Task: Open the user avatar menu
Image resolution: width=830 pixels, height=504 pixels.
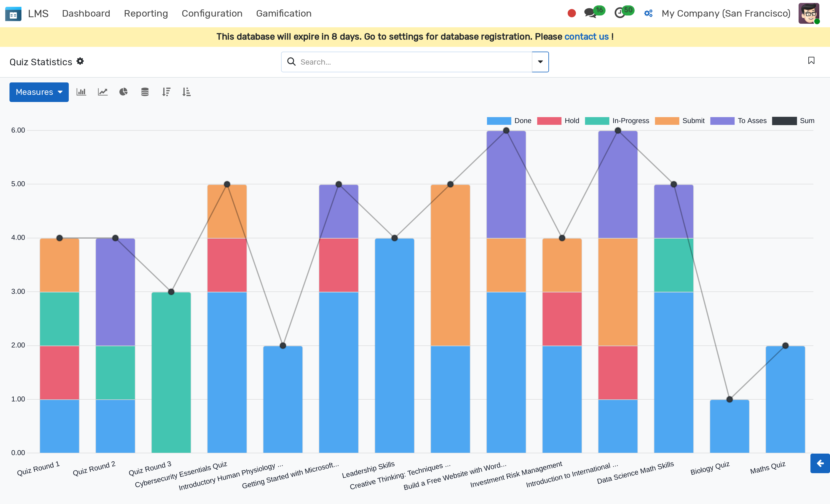Action: [x=809, y=13]
